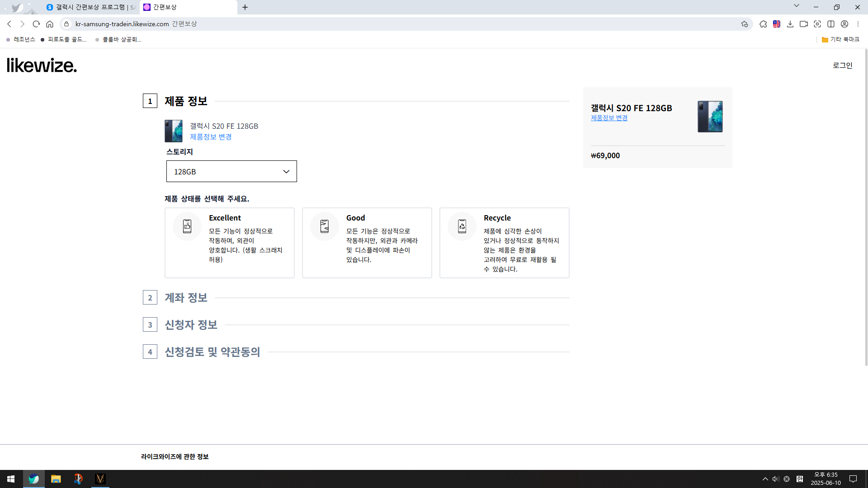Click the taskbar clock and date
868x488 pixels.
[826, 479]
